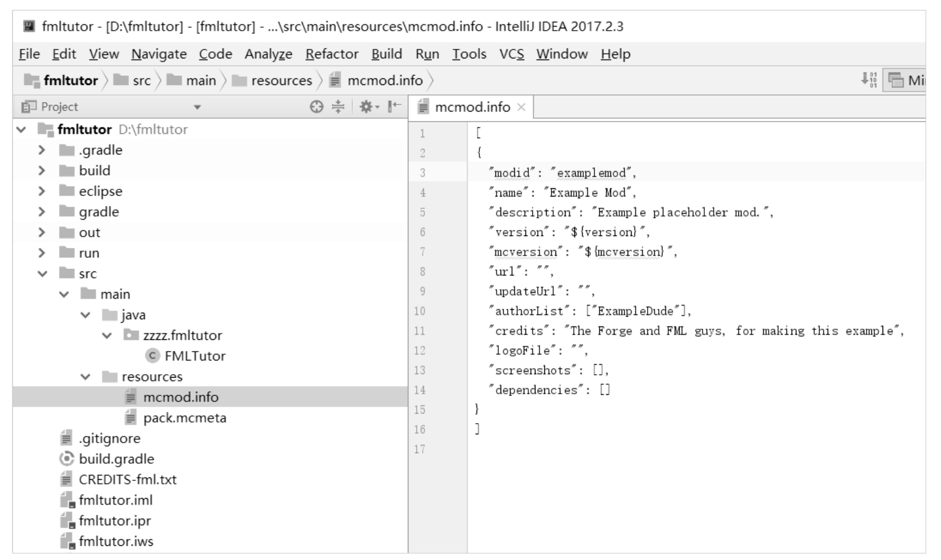The width and height of the screenshot is (941, 560).
Task: Select CREDITS-fml.txt in project tree
Action: (x=128, y=480)
